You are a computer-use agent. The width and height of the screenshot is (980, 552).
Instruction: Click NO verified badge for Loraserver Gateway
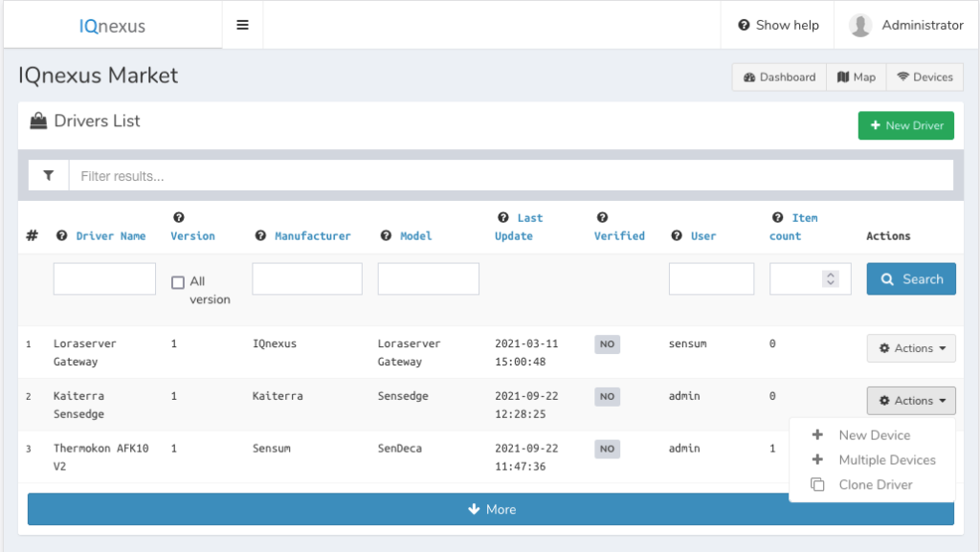[x=607, y=344]
